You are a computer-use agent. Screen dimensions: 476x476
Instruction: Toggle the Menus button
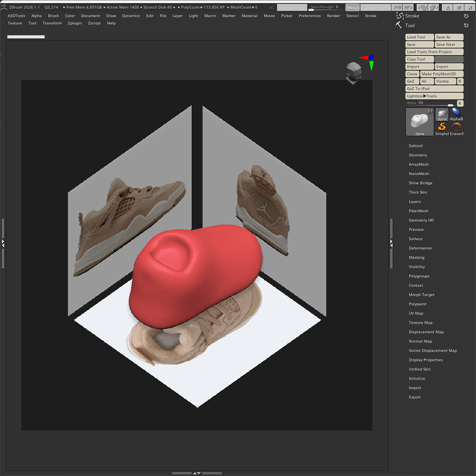point(352,7)
